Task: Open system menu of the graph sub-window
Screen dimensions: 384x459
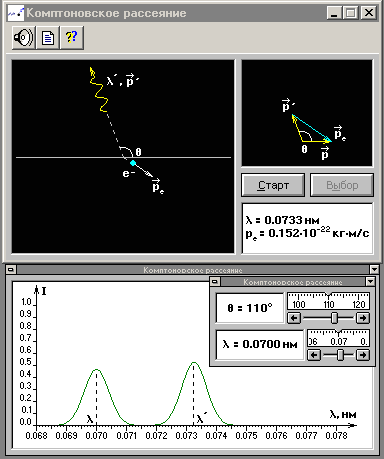Action: point(11,269)
